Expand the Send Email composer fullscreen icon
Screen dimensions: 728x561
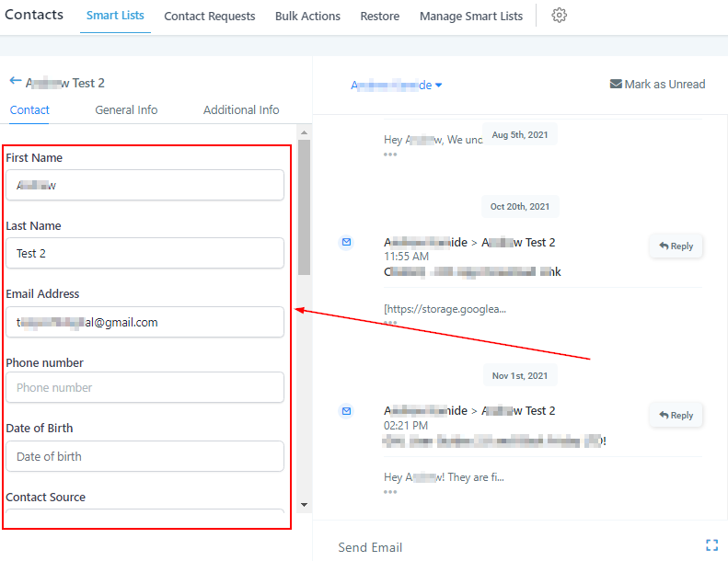[711, 545]
